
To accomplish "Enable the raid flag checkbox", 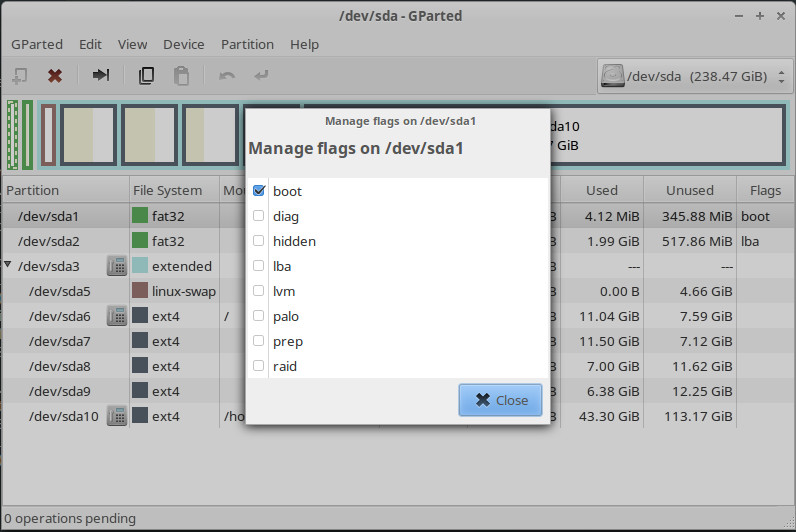I will [x=258, y=365].
